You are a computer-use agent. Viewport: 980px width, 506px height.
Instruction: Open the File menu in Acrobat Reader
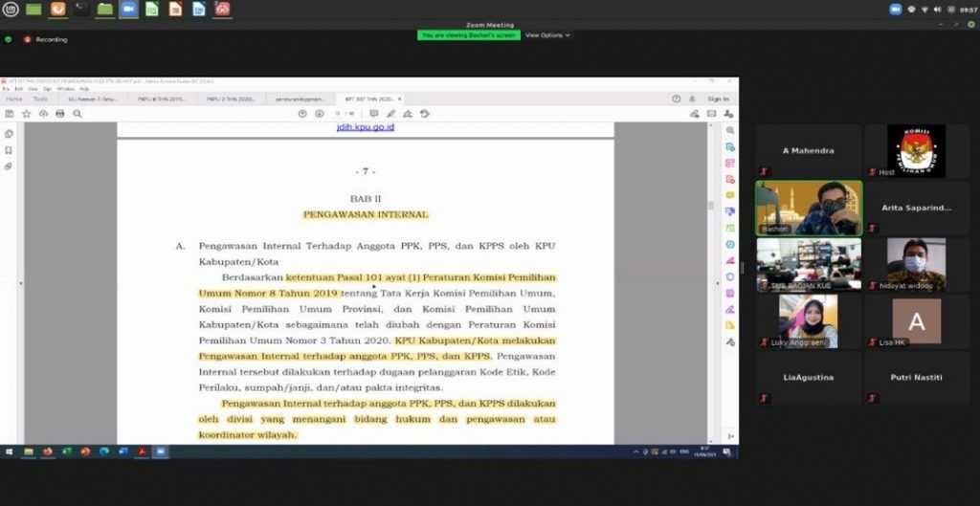tap(6, 89)
